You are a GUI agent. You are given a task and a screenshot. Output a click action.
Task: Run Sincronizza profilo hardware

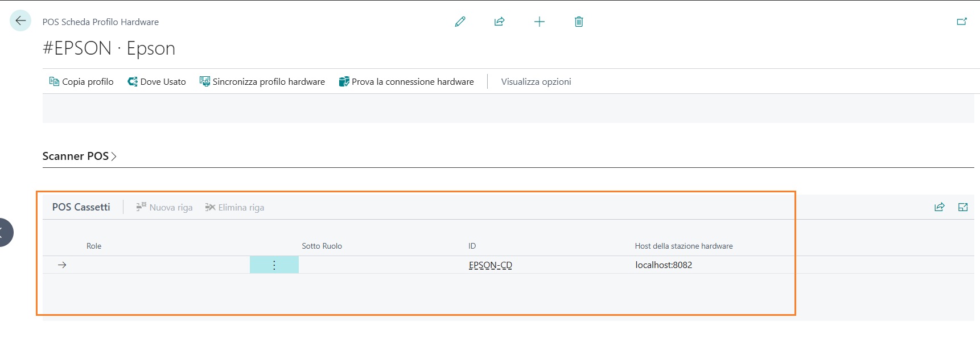pyautogui.click(x=262, y=81)
